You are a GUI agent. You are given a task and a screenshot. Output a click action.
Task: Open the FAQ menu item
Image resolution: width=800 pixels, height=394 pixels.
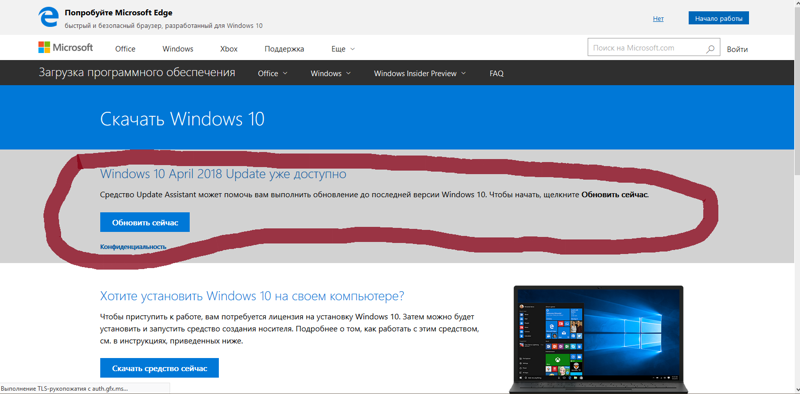(496, 73)
